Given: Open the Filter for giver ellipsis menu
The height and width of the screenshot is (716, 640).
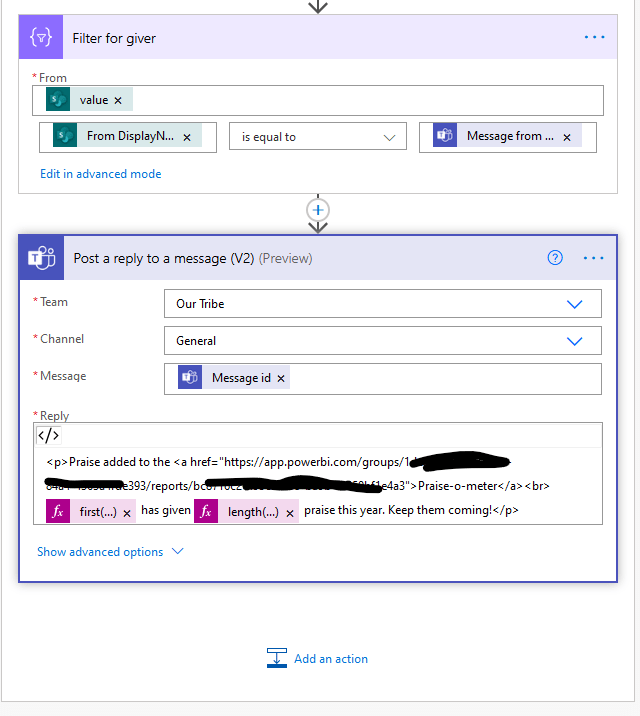Looking at the screenshot, I should tap(594, 37).
